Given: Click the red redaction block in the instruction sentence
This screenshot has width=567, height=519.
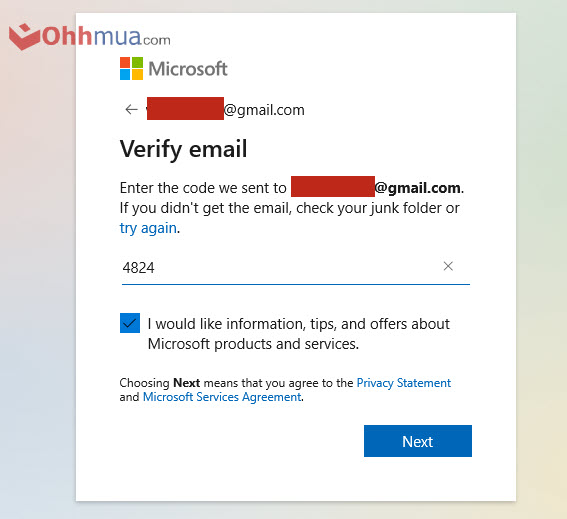Looking at the screenshot, I should (333, 187).
